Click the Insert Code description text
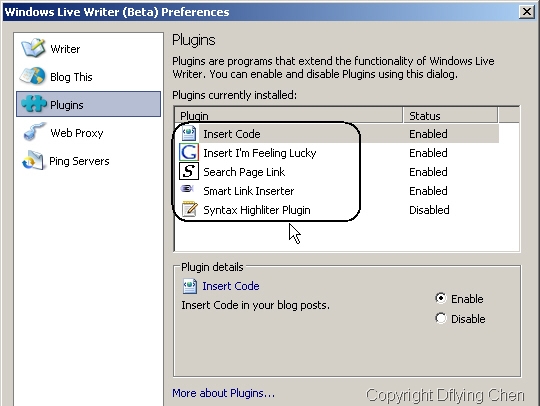Viewport: 540px width, 406px height. tap(255, 305)
